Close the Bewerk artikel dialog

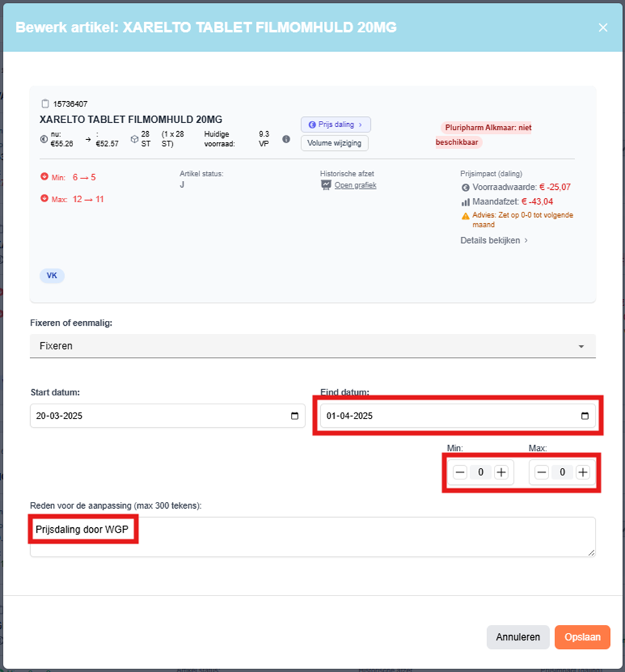[602, 27]
